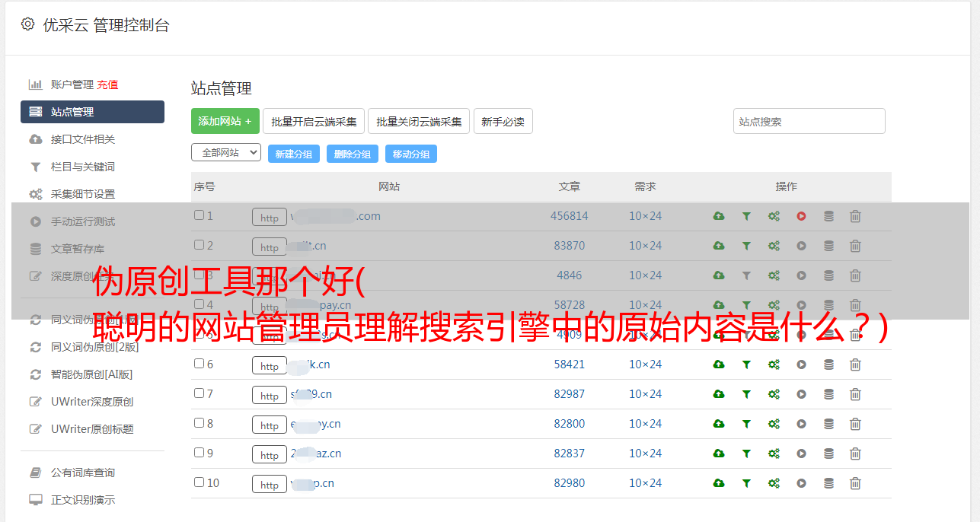
Task: Click the 删除分组 button
Action: point(353,154)
